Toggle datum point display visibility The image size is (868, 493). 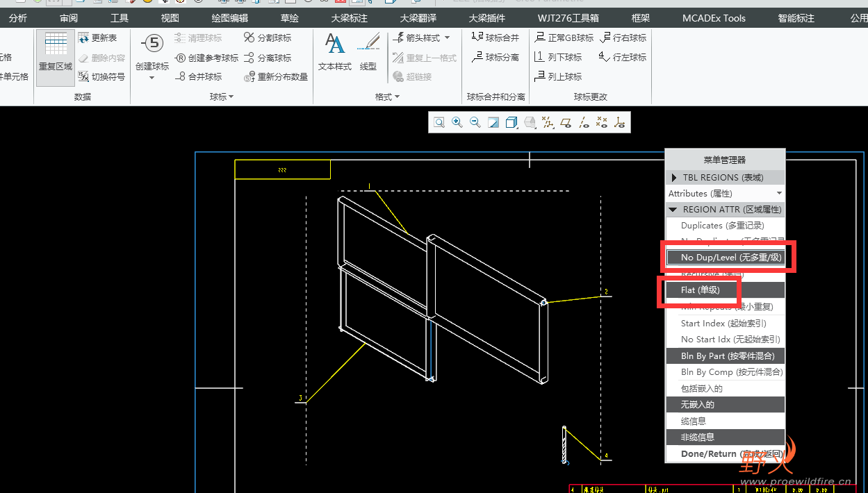tap(602, 123)
